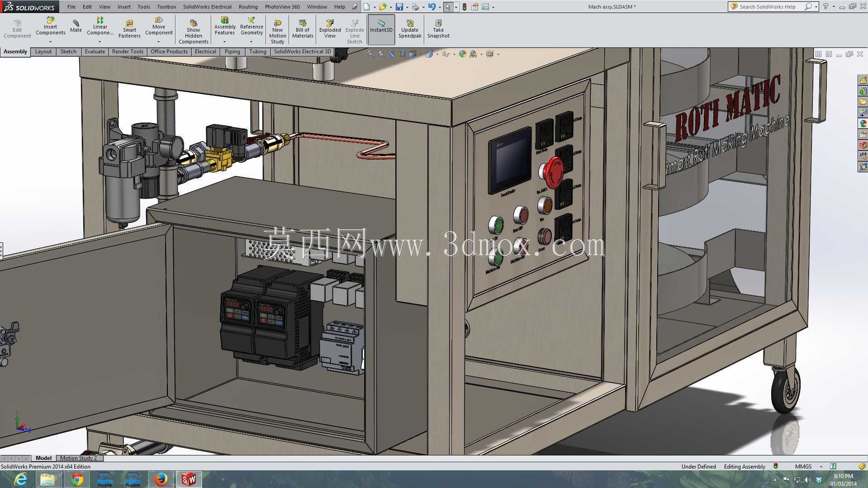
Task: Click the volume speaker tray icon
Action: coord(808,480)
